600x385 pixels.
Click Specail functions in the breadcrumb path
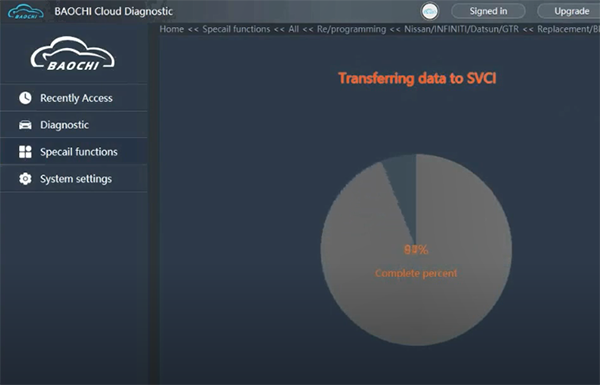click(236, 29)
